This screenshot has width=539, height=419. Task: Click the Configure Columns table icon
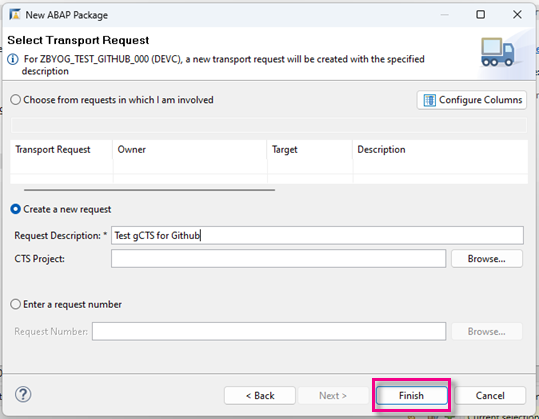(429, 100)
